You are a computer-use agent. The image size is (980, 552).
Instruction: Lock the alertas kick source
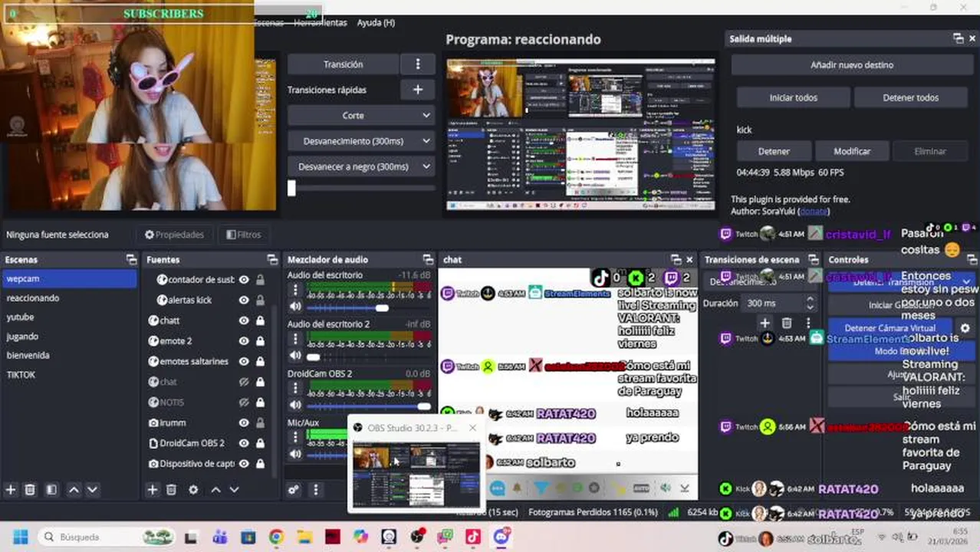click(260, 300)
